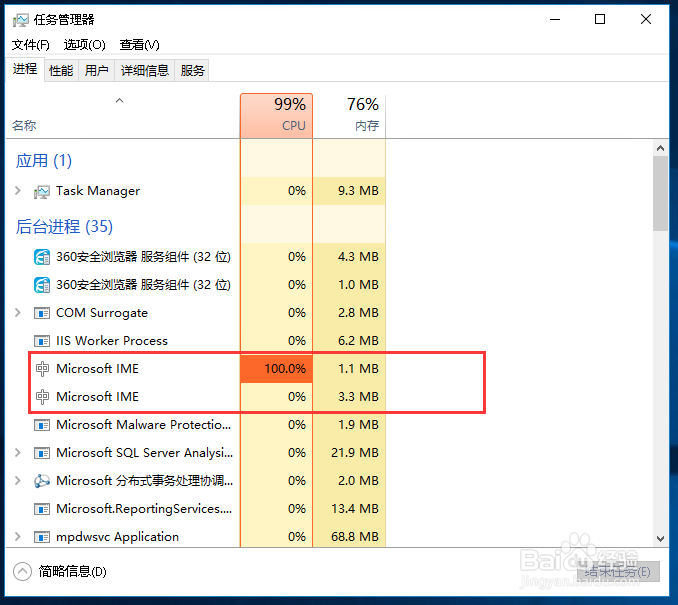
Task: Click the 68.8 MB memory cell
Action: (x=349, y=536)
